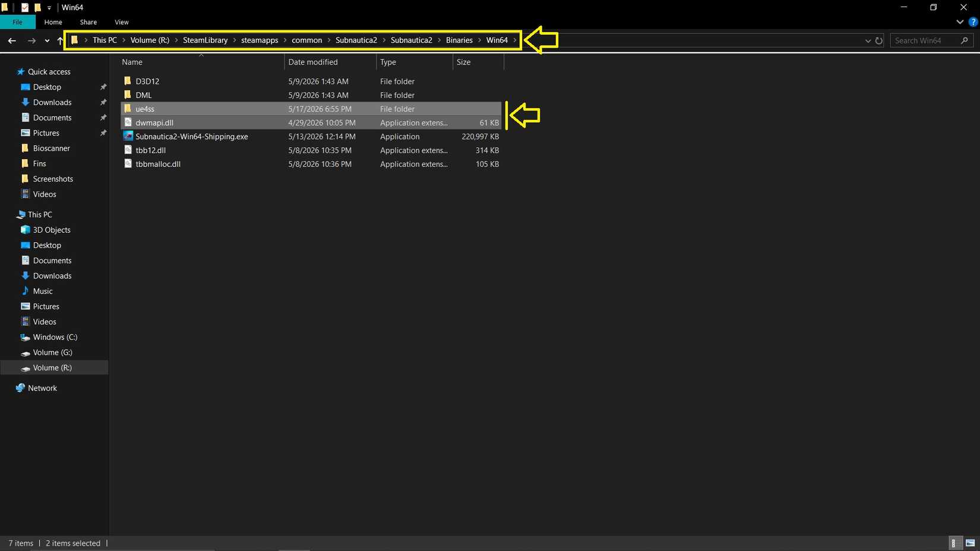Open Pictures listed under This PC

point(46,306)
